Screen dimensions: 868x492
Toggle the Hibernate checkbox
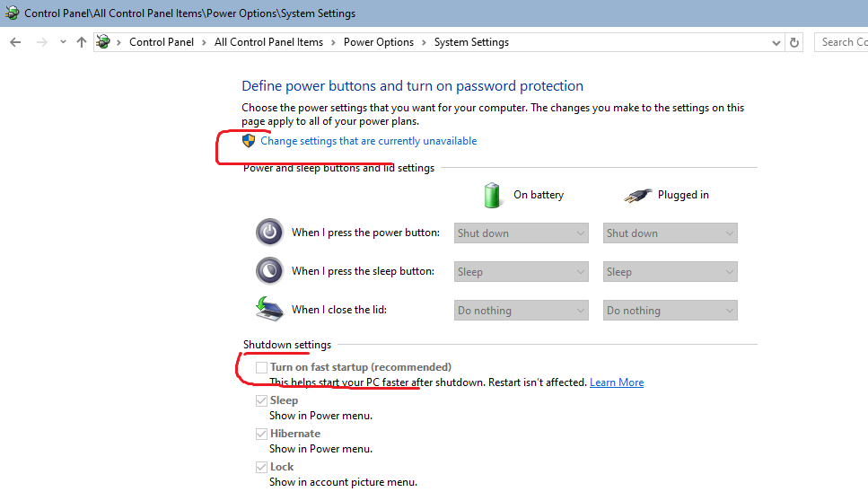tap(261, 434)
